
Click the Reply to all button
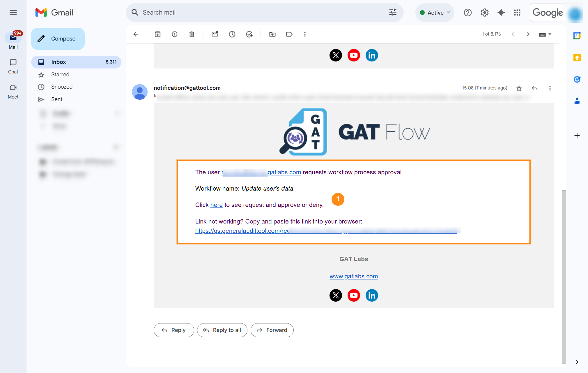[222, 330]
